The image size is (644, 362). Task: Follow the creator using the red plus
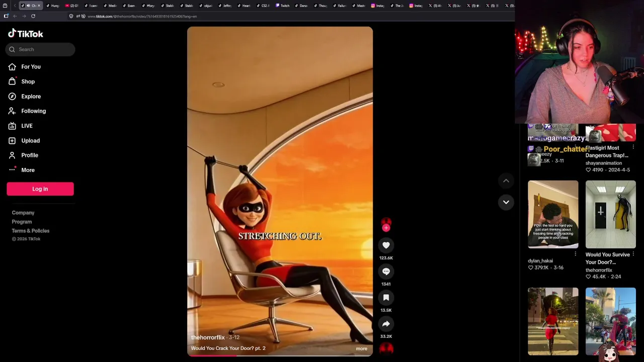(x=386, y=228)
